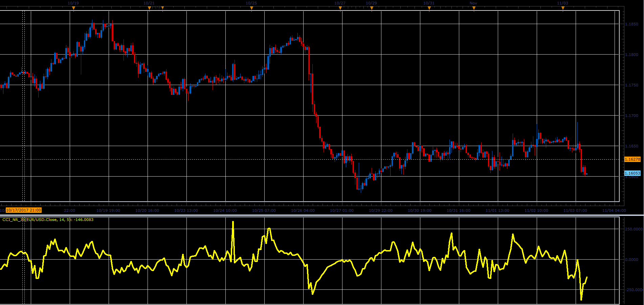The image size is (644, 305).
Task: Click the CCI_NR_JS indicator title label
Action: [x=48, y=220]
